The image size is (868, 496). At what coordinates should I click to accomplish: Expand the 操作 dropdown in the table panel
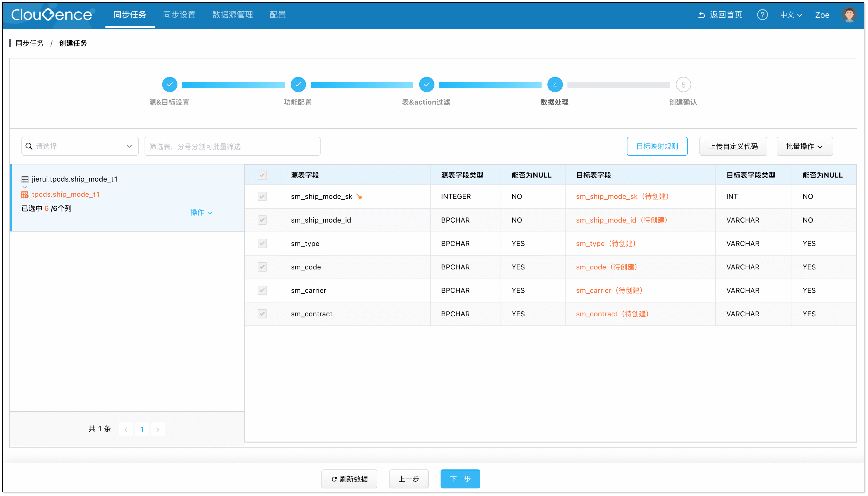pos(201,212)
